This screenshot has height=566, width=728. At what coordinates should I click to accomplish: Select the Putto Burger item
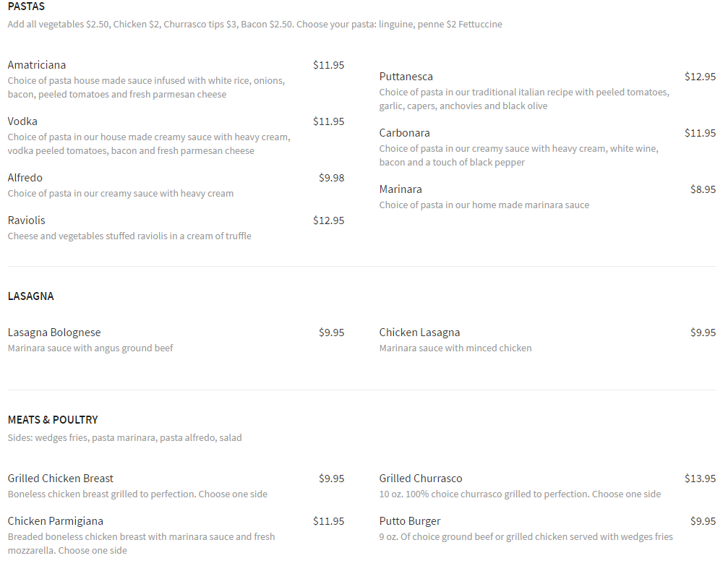410,521
